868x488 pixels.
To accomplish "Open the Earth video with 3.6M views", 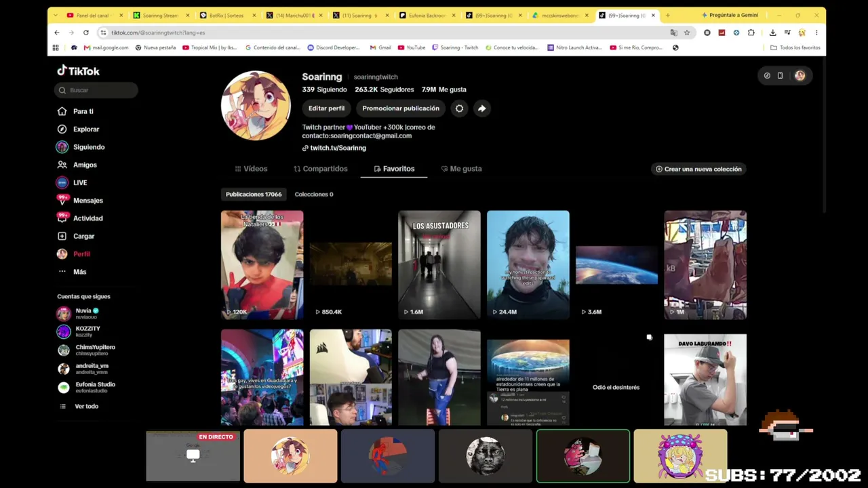I will [x=616, y=264].
